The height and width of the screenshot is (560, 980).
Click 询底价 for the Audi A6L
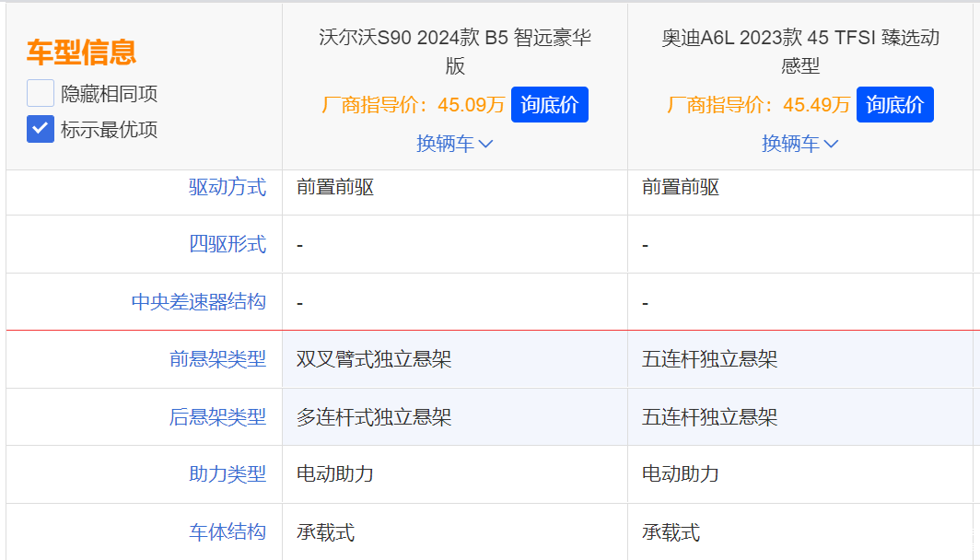coord(894,105)
